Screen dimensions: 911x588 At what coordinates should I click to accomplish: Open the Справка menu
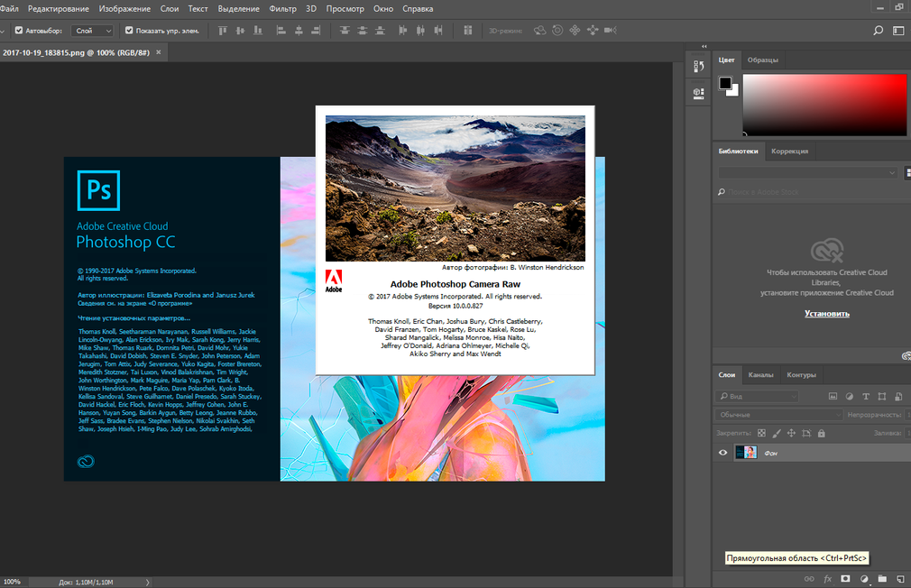pyautogui.click(x=418, y=9)
